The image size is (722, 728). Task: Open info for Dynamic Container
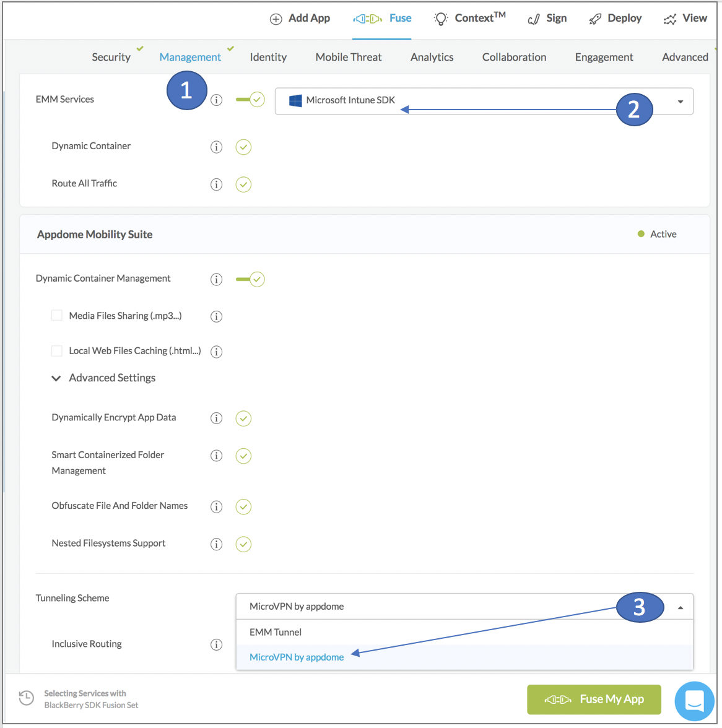pyautogui.click(x=216, y=147)
